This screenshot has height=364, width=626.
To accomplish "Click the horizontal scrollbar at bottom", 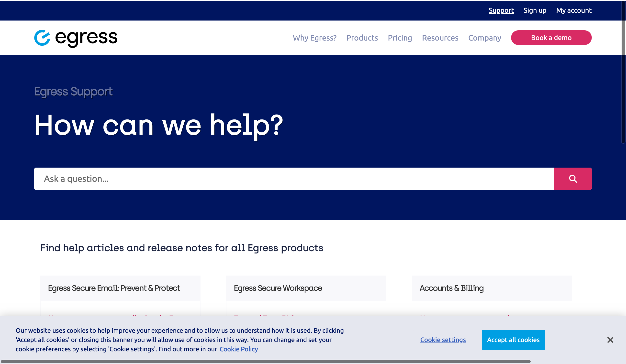I will click(x=266, y=362).
